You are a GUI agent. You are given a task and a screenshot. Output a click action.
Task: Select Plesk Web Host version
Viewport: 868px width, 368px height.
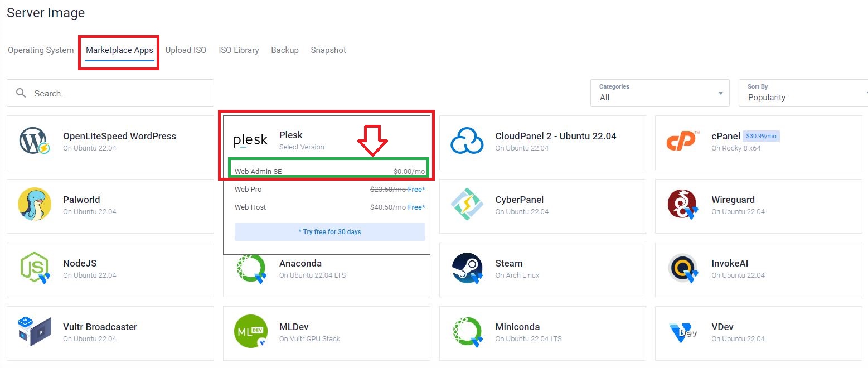coord(329,207)
